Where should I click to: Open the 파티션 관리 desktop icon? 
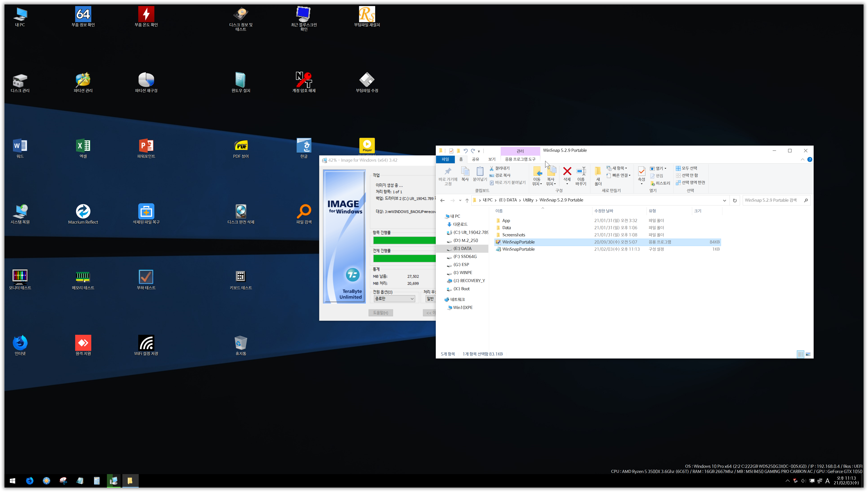(83, 82)
